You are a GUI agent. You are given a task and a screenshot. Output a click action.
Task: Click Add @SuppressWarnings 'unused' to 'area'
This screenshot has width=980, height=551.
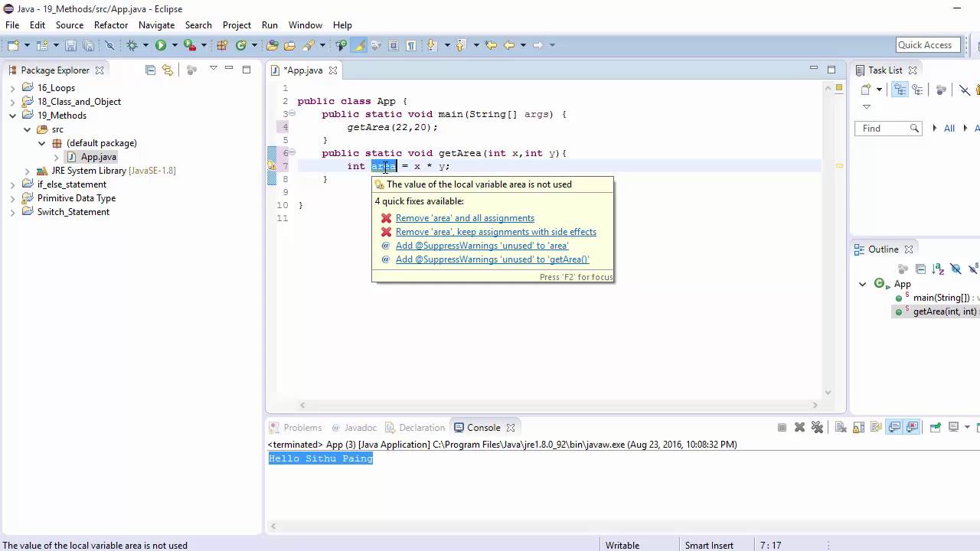point(482,246)
